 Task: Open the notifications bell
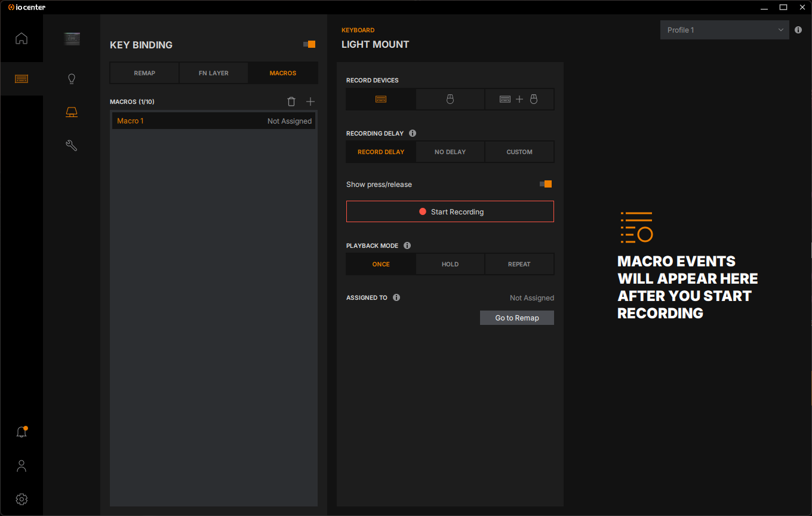[21, 432]
